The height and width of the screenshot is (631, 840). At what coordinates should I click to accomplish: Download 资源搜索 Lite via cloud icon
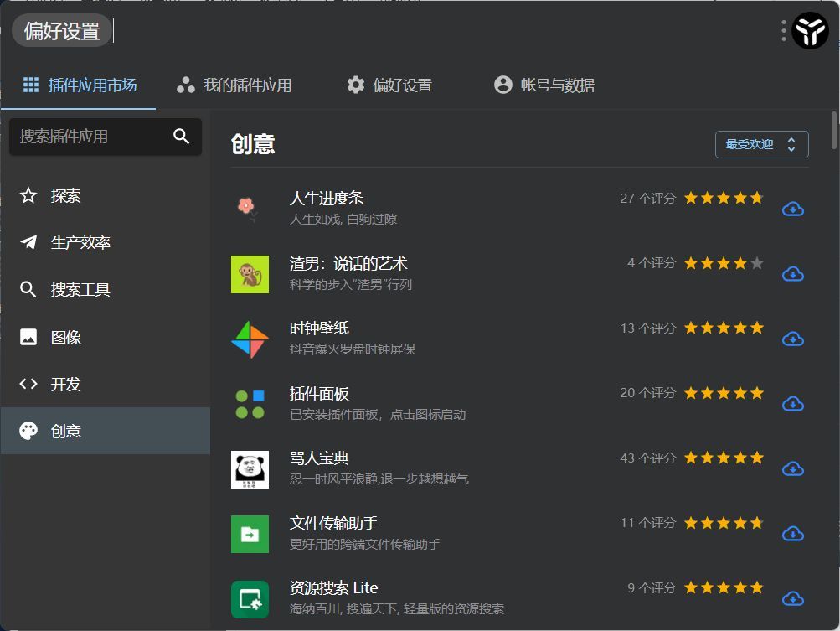pyautogui.click(x=793, y=598)
